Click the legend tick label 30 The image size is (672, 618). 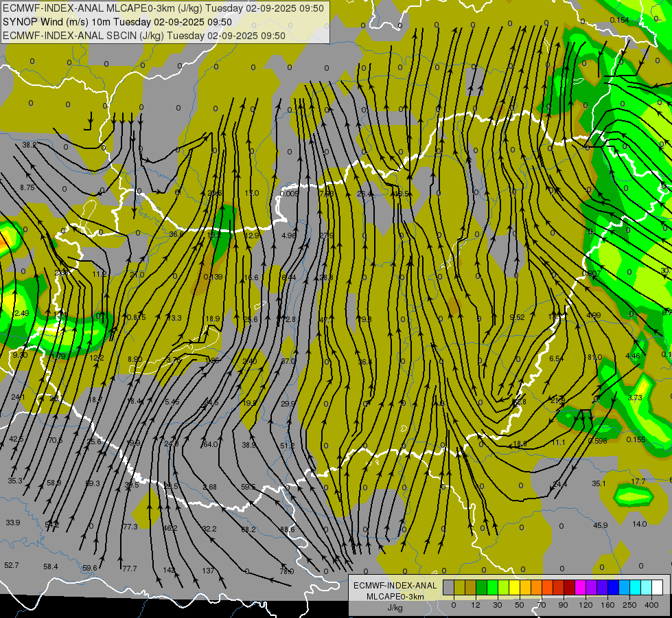click(497, 605)
